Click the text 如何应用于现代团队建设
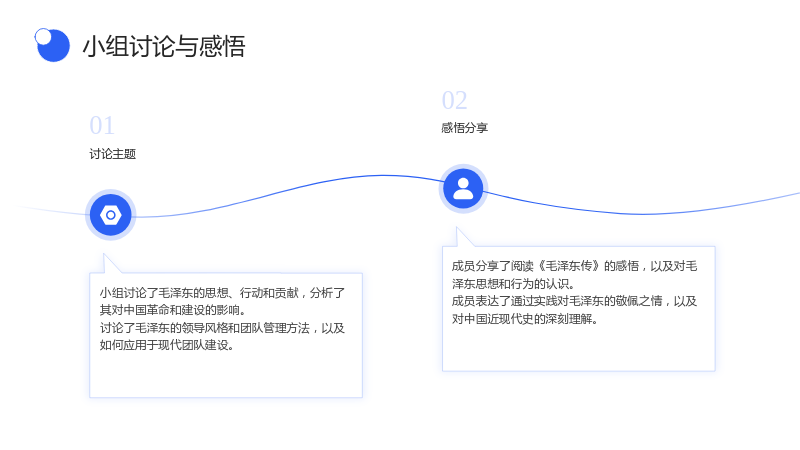 click(x=164, y=345)
